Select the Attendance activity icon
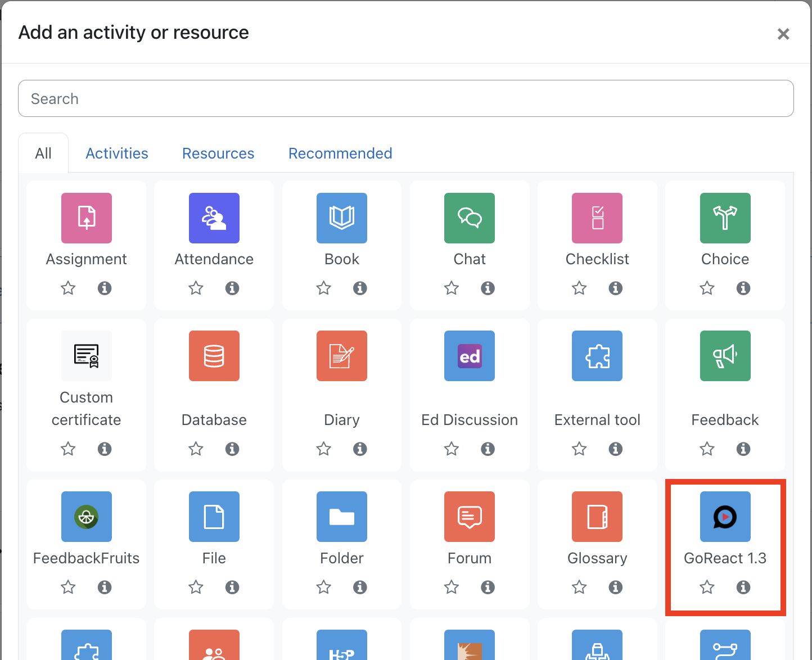This screenshot has height=660, width=812. click(214, 218)
